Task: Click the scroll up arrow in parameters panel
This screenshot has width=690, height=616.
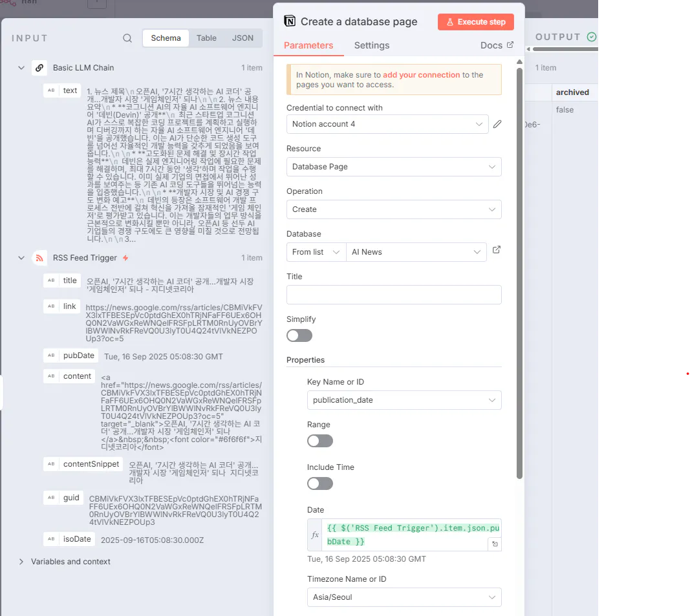Action: tap(520, 61)
